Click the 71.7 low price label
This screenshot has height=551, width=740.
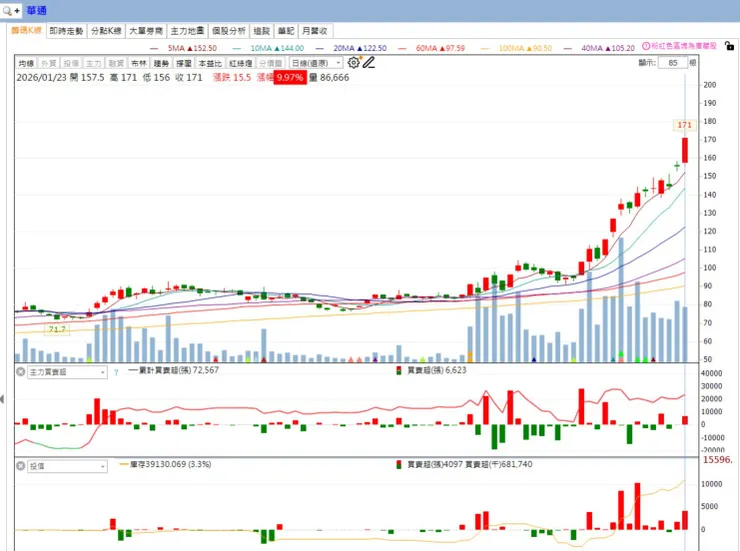coord(57,329)
